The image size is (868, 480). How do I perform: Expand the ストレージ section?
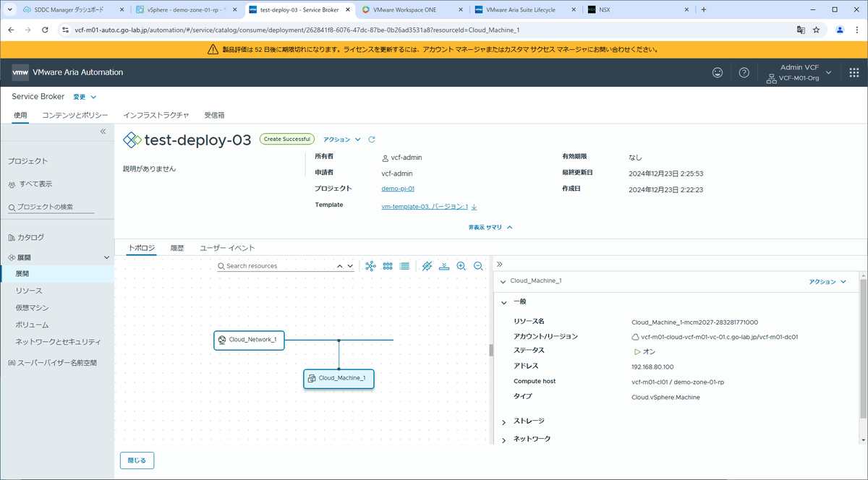504,421
